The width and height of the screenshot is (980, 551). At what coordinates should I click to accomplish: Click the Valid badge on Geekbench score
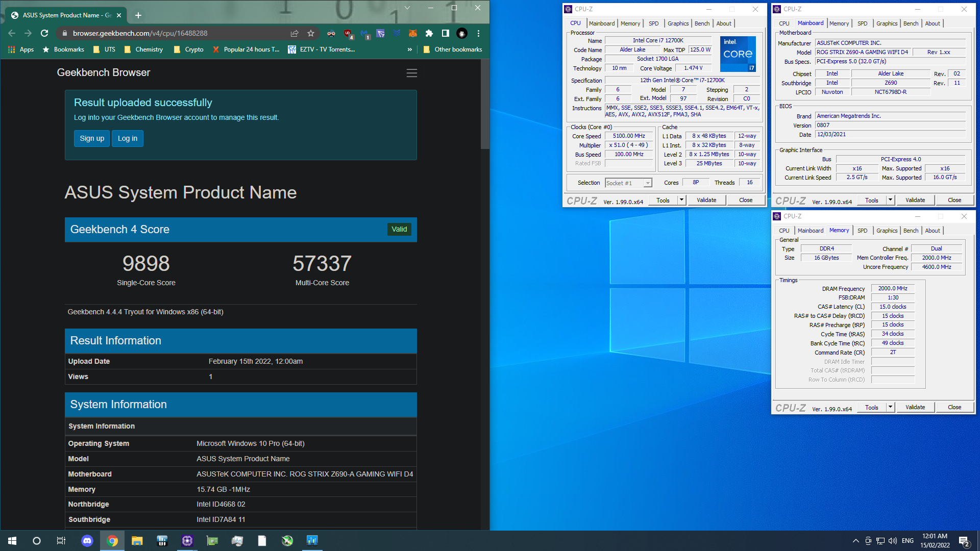399,229
